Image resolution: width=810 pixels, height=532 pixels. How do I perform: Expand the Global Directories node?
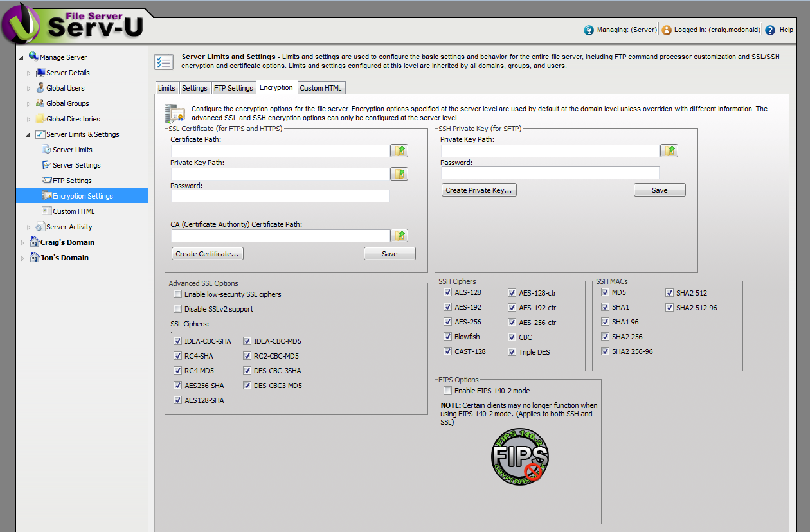[28, 119]
